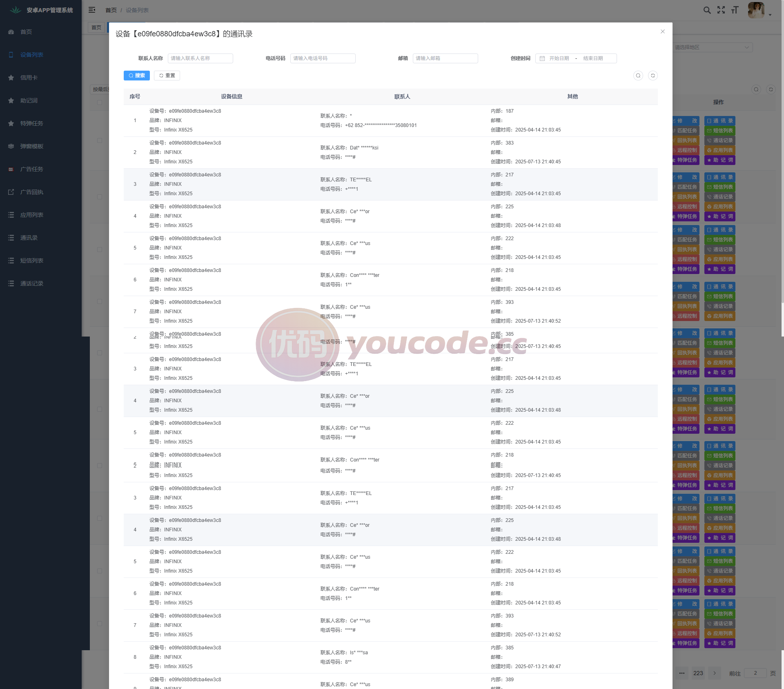784x689 pixels.
Task: Toggle fullscreen icon in header
Action: click(x=721, y=10)
